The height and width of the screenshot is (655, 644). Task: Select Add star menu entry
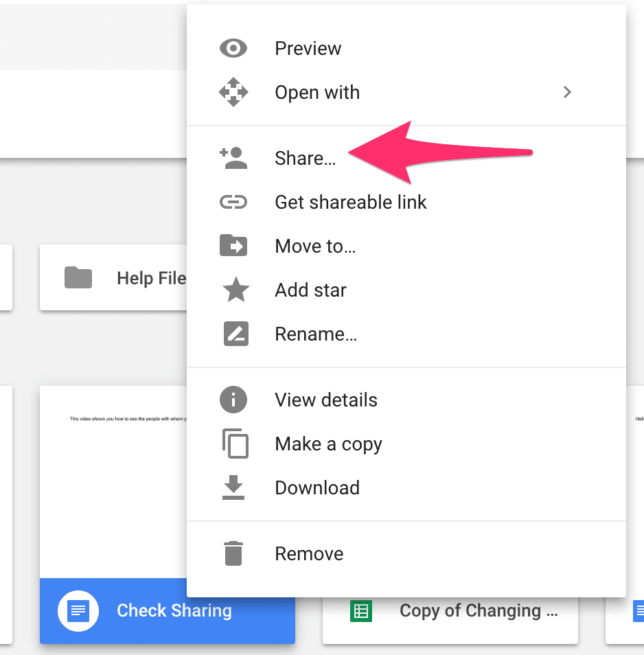406,290
